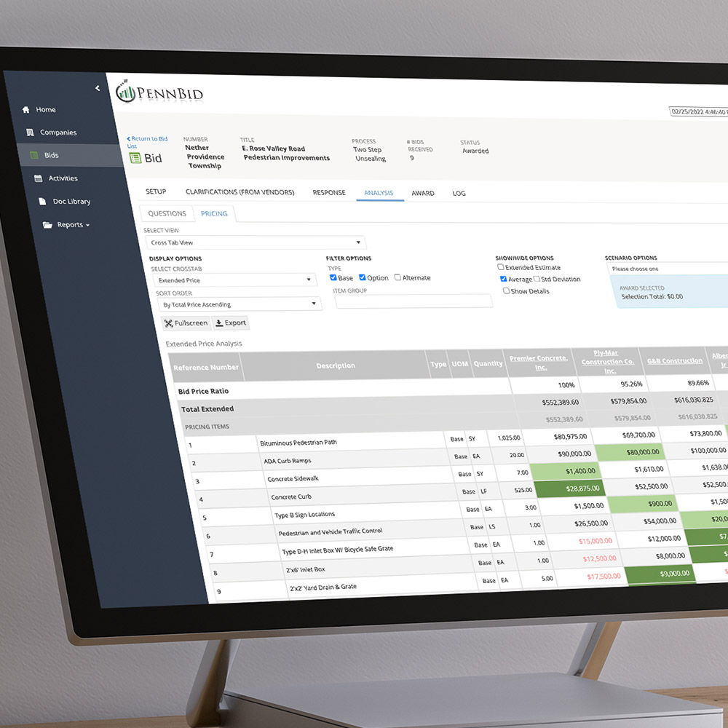
Task: Open the Select Crosstab dropdown
Action: click(234, 280)
